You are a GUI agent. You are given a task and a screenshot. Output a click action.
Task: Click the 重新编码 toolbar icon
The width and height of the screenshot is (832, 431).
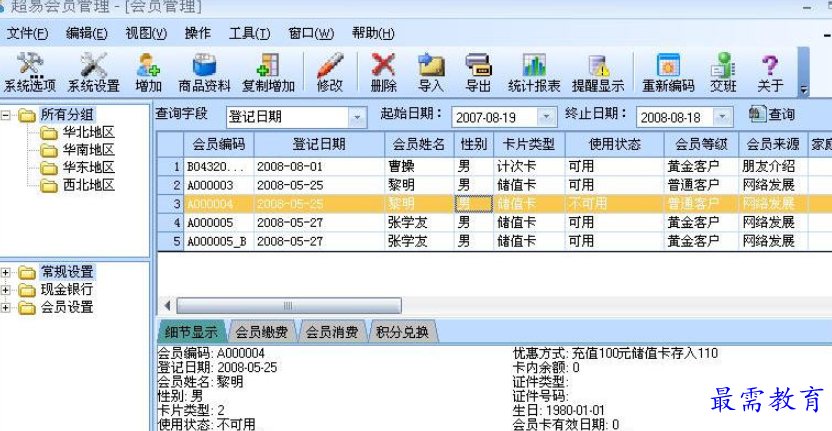[668, 73]
